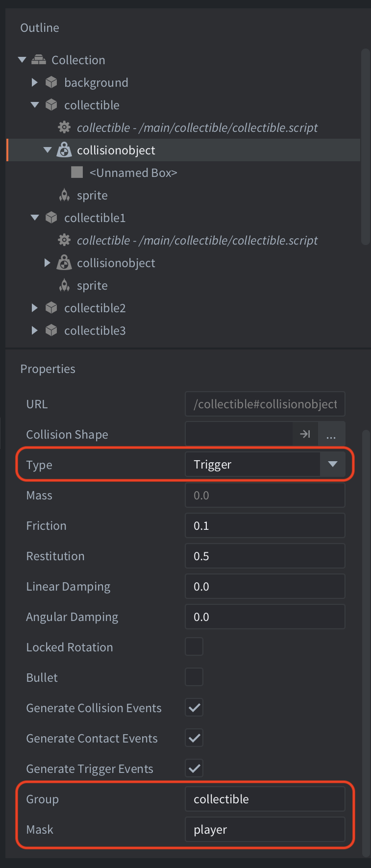Viewport: 371px width, 868px height.
Task: Uncheck Generate Contact Events
Action: (194, 738)
